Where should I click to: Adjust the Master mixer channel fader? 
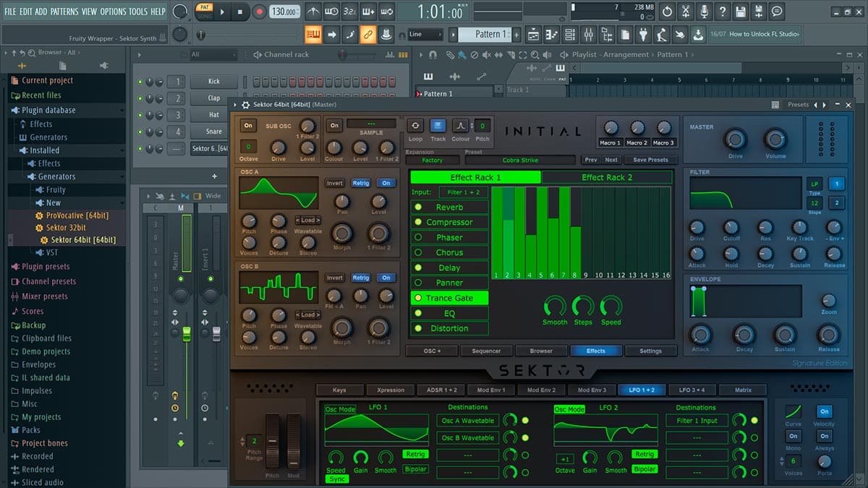(x=186, y=334)
